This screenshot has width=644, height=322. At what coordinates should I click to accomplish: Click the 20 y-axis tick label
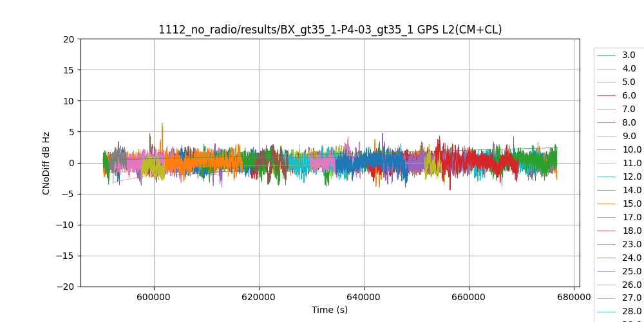click(68, 39)
